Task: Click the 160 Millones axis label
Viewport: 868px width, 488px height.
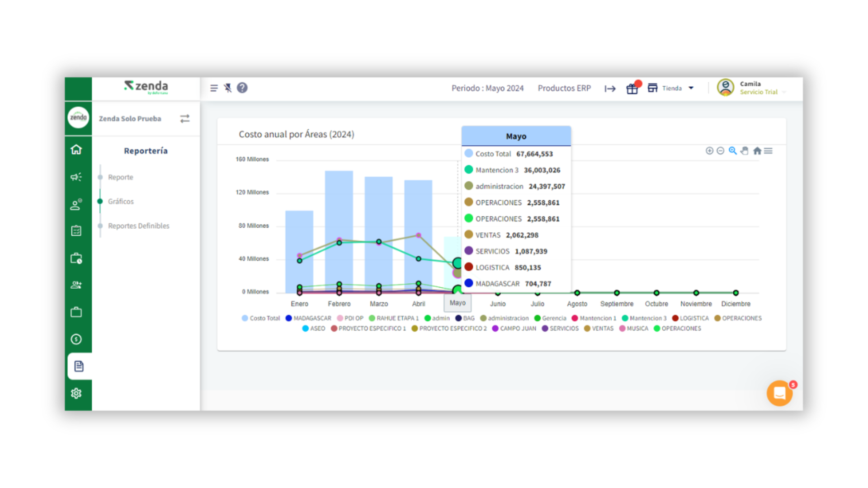Action: point(252,160)
